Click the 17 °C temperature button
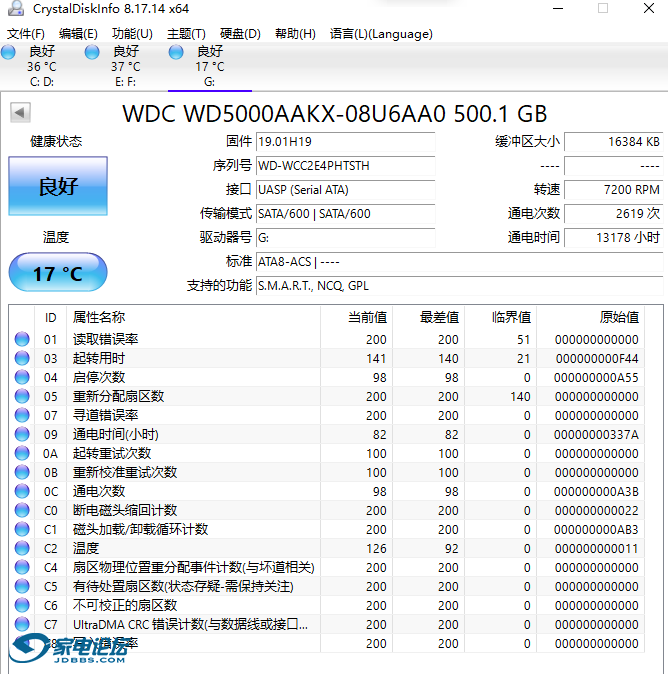Viewport: 668px width, 674px height. (x=58, y=273)
